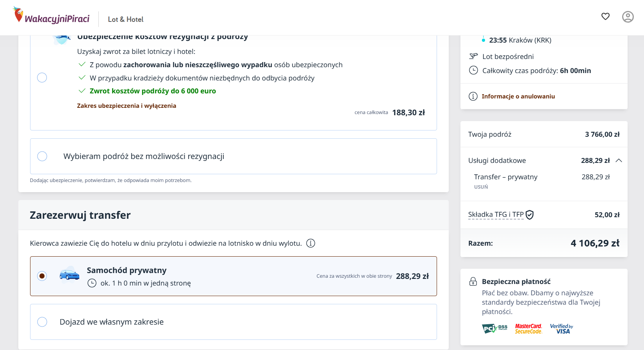This screenshot has height=350, width=644.
Task: Click the Składka TFG i TFP underlined label
Action: [x=496, y=214]
